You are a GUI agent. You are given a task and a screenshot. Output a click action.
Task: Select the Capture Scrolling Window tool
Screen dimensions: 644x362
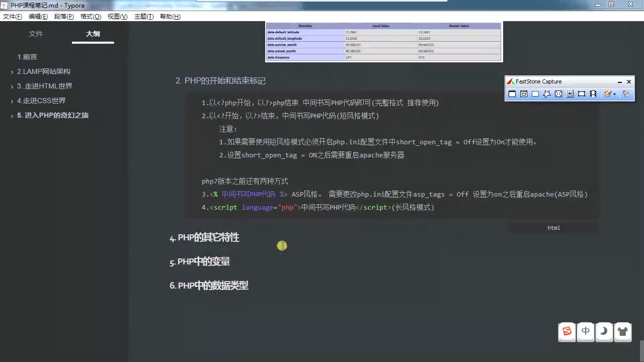pos(570,94)
